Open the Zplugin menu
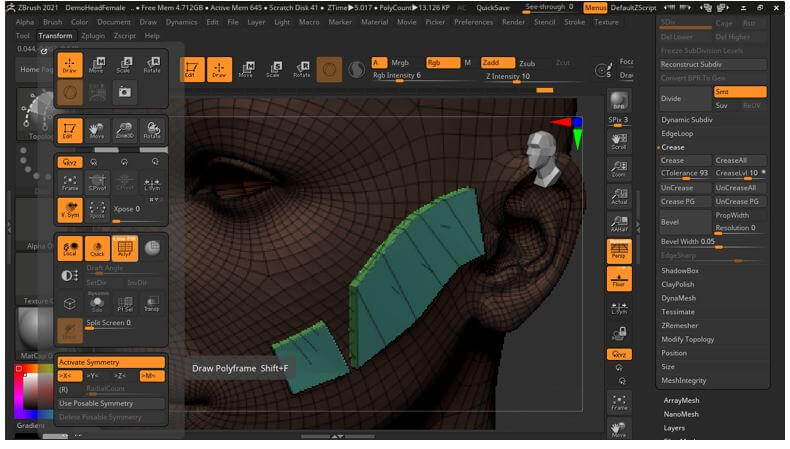790x449 pixels. point(93,36)
